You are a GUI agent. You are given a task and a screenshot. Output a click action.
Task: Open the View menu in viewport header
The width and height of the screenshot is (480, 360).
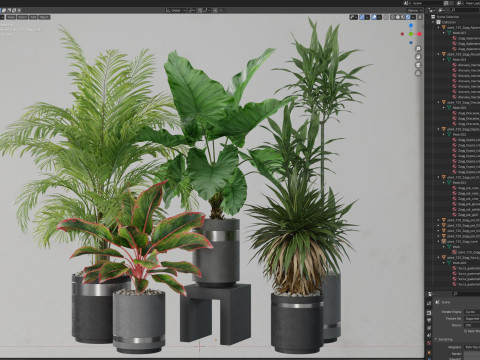point(11,17)
